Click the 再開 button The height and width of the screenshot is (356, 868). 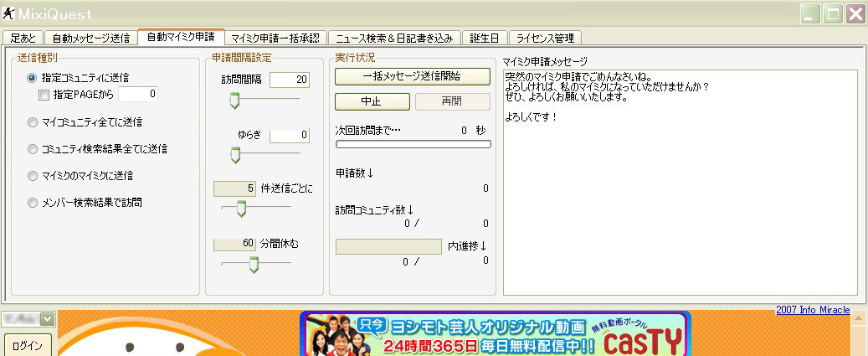tap(453, 102)
